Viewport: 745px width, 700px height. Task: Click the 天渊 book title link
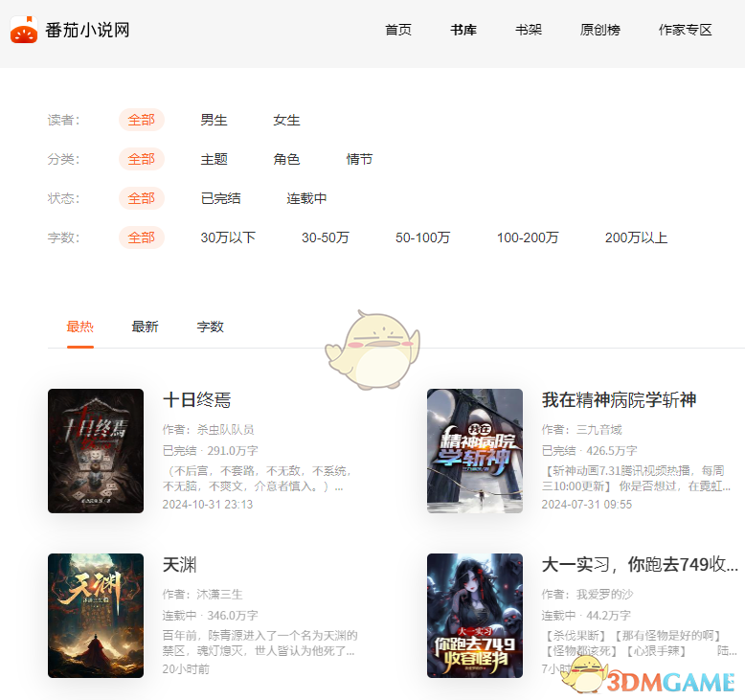[180, 565]
